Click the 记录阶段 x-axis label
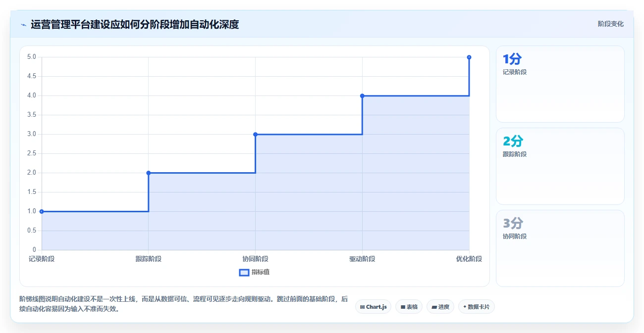 pyautogui.click(x=42, y=259)
